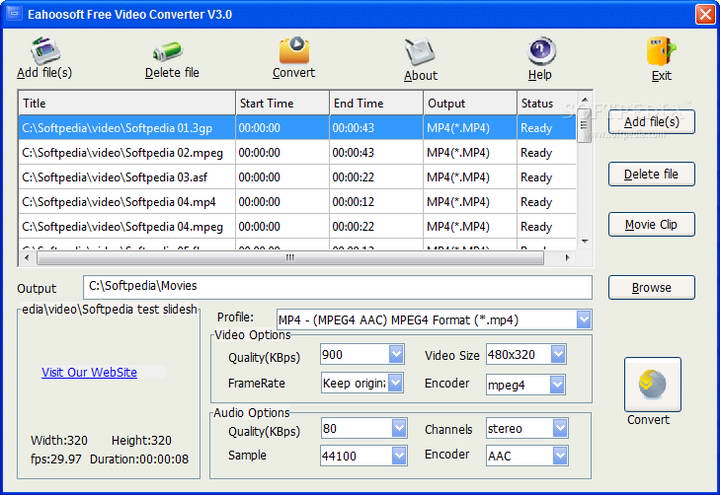Open the video Quality(KBps) dropdown
720x495 pixels.
tap(396, 354)
